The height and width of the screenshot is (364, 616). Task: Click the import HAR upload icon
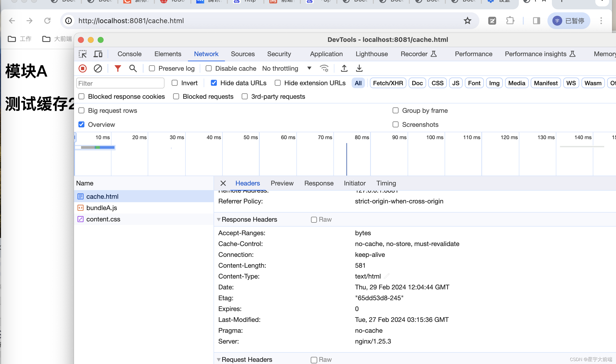344,68
